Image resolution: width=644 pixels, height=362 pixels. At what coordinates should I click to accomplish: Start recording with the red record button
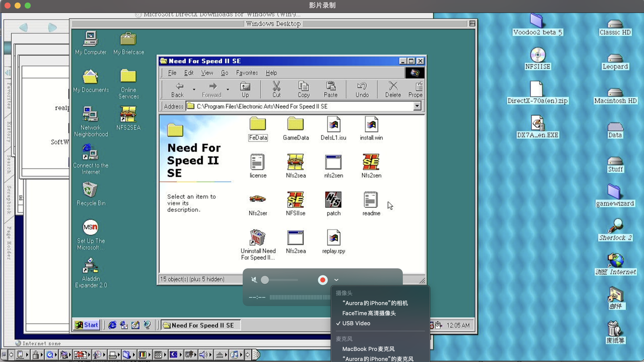click(322, 280)
